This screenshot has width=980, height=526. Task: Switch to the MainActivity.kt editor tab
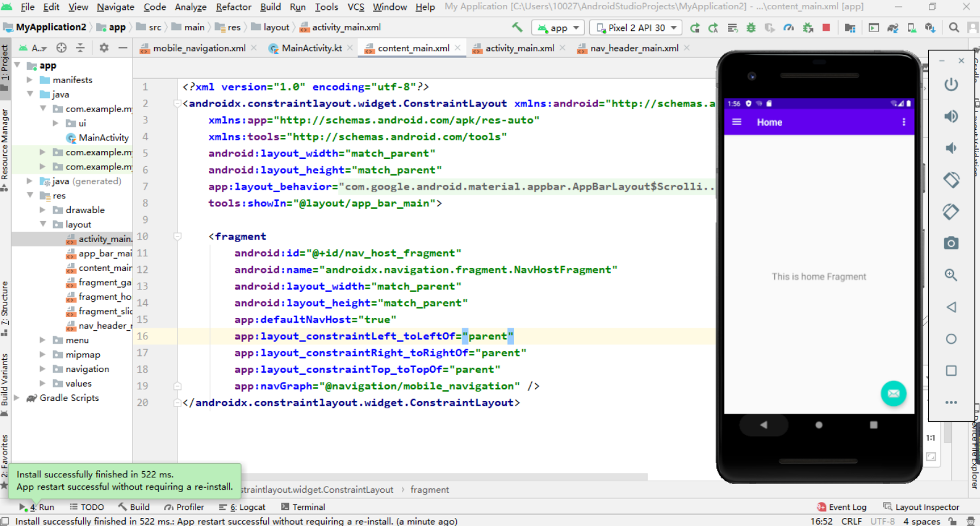pos(311,48)
